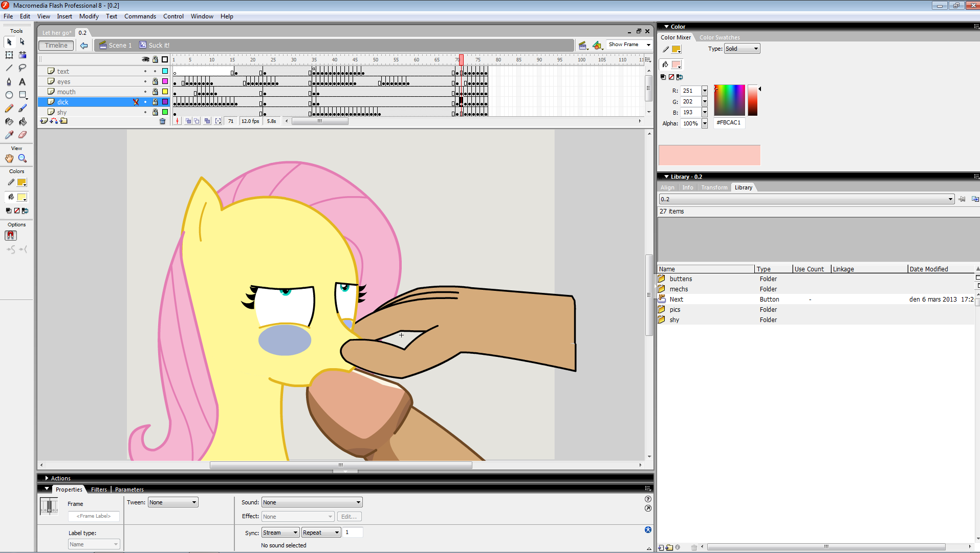The image size is (980, 553).
Task: Go to Scene 1 in the edit bar
Action: pos(116,46)
